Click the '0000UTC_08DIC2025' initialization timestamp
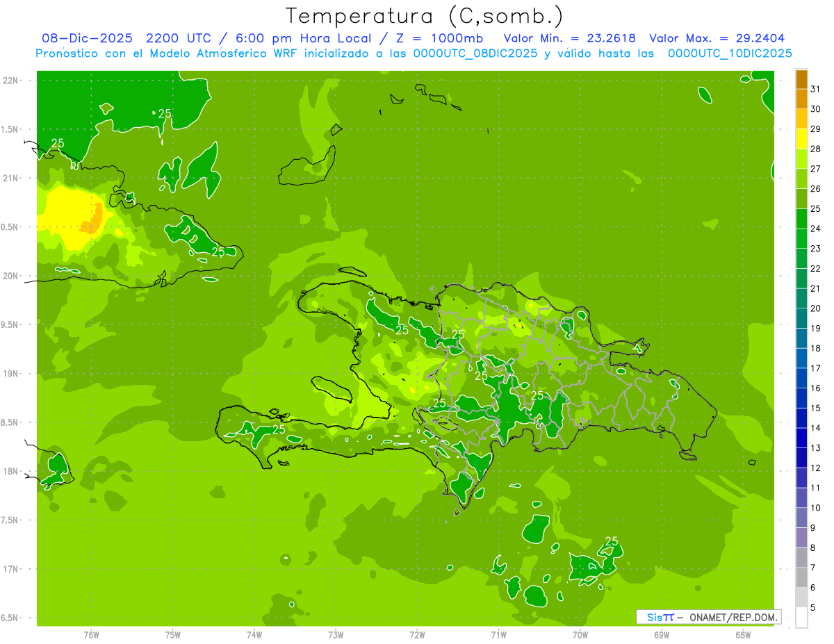 475,53
